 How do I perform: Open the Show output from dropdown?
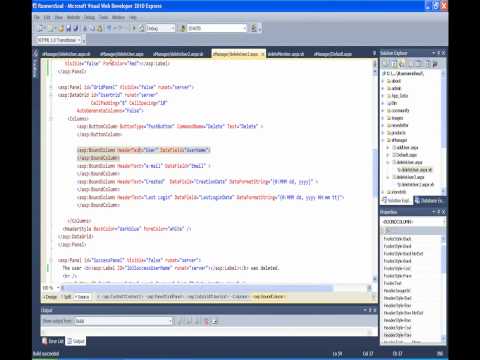123,321
